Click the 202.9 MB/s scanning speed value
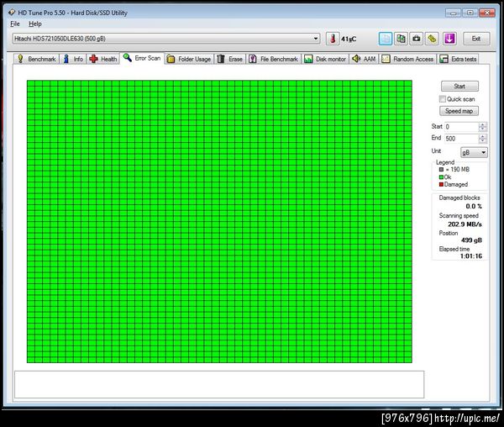 (465, 224)
